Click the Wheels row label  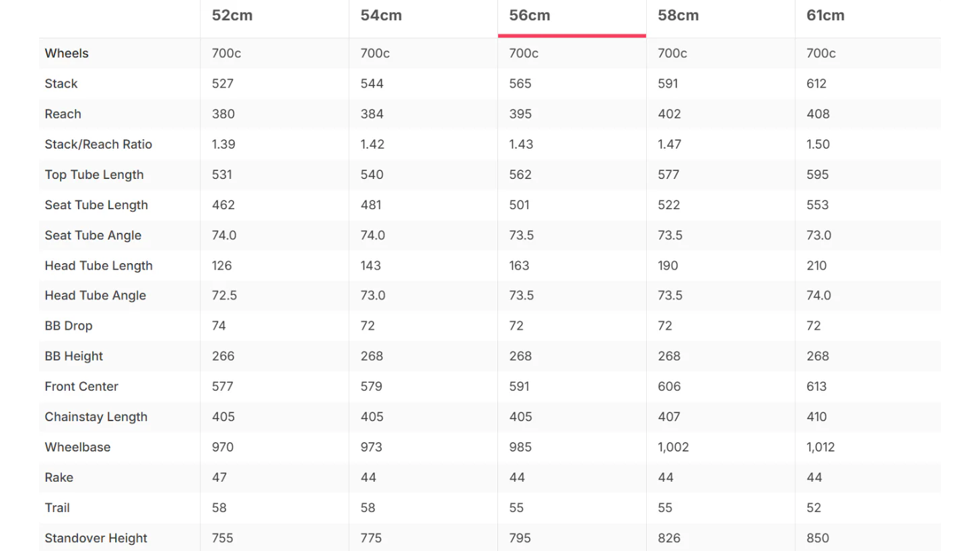click(67, 53)
